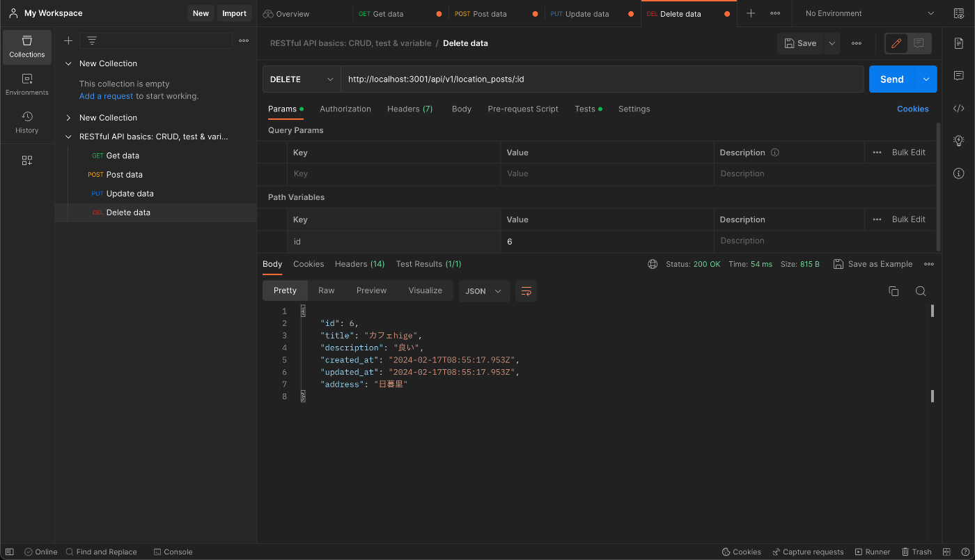Viewport: 975px width, 560px height.
Task: Open Comments pane in right sidebar
Action: pos(959,75)
